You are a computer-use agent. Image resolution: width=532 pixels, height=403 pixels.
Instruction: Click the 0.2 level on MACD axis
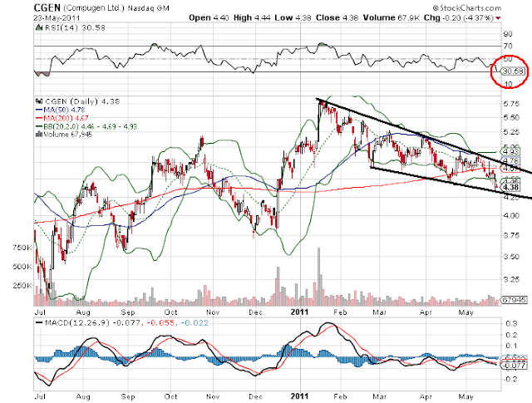[511, 335]
